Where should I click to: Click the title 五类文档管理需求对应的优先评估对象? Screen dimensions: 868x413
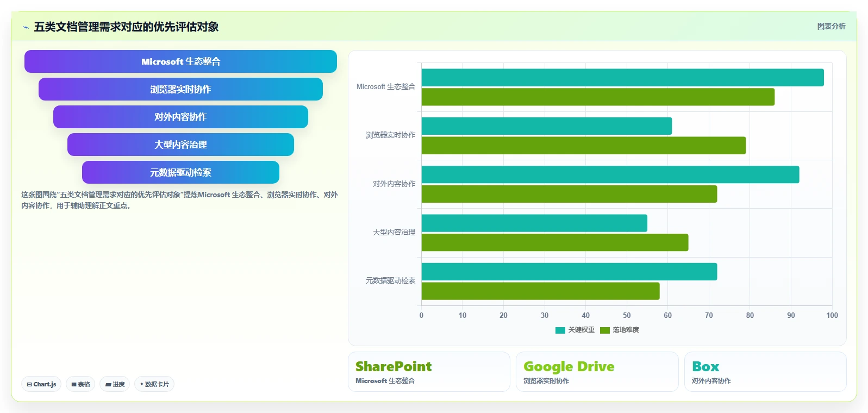(126, 27)
